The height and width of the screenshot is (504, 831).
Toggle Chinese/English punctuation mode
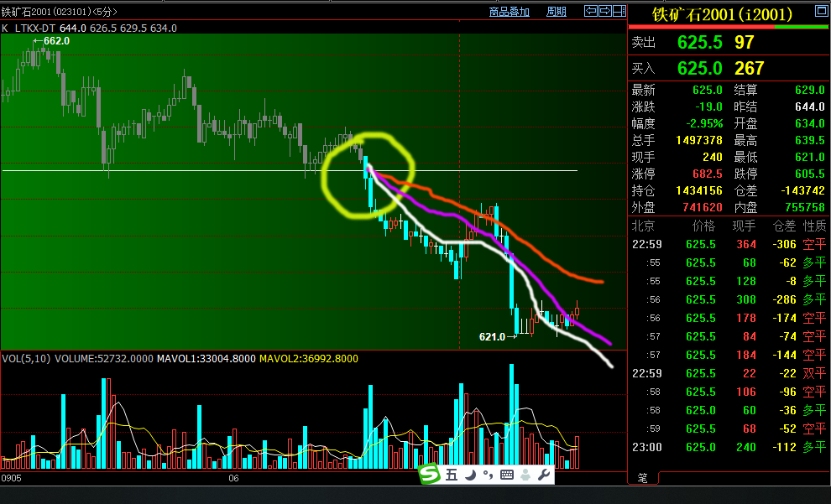click(x=488, y=475)
